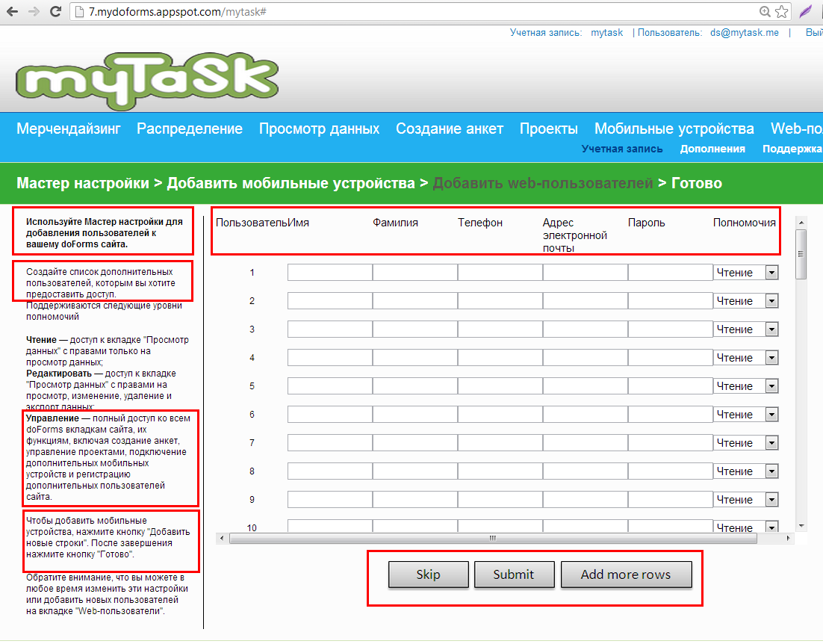Bookmark page with the star icon
Screen dimensions: 823x644
(x=782, y=12)
